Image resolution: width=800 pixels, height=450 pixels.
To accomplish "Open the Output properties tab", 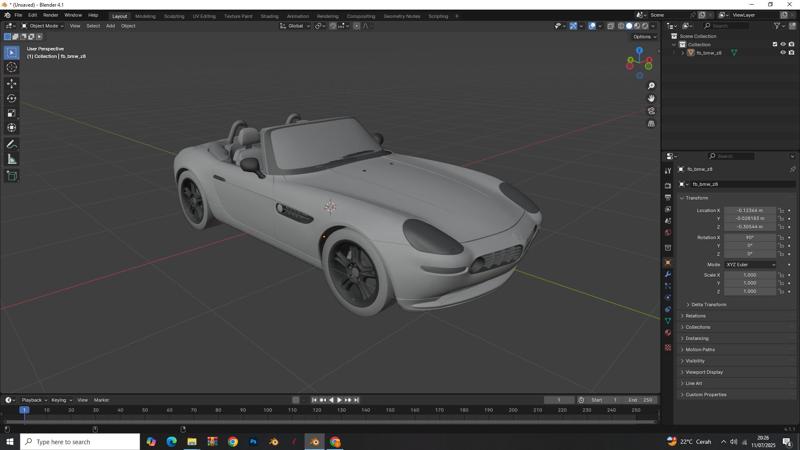I will click(x=668, y=197).
